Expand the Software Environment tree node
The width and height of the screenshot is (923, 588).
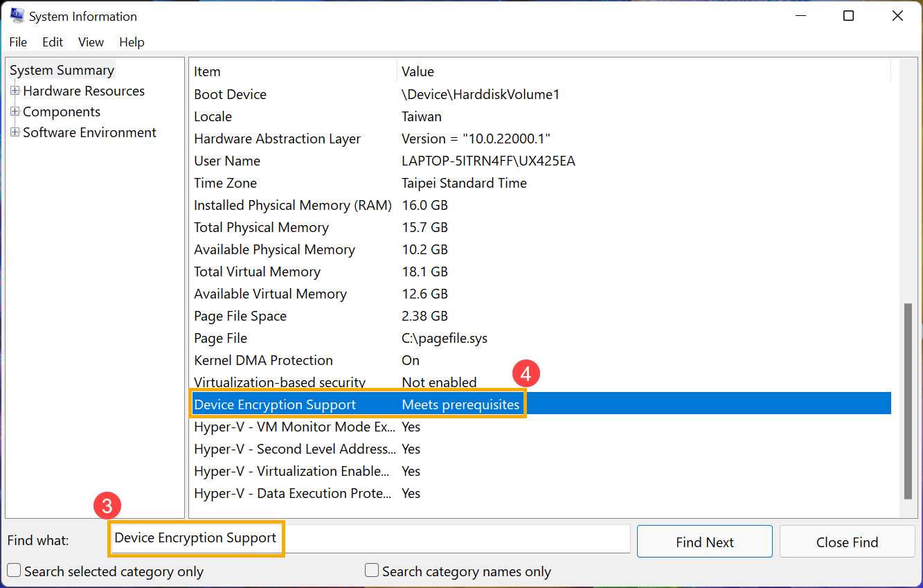pos(15,133)
